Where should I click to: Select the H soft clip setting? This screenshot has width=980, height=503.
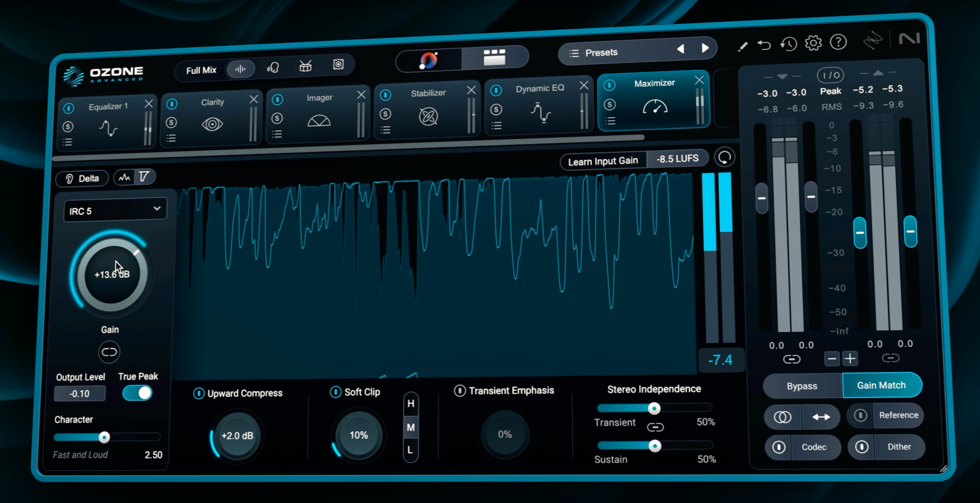pos(411,404)
